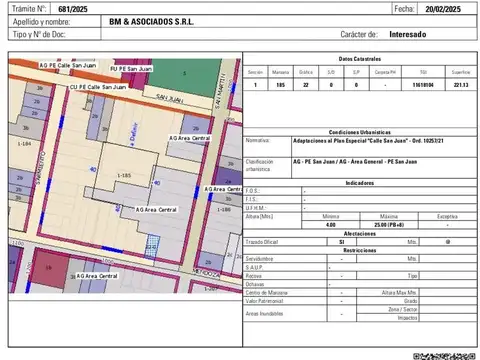Click the 'Altura Max Mts.' label
Viewport: 480px width, 360px height.
[x=399, y=293]
